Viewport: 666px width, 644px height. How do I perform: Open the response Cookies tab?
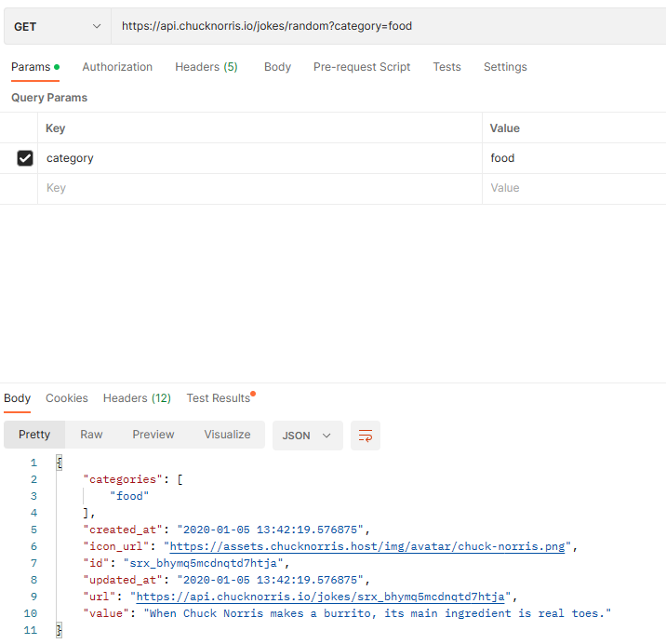coord(67,398)
